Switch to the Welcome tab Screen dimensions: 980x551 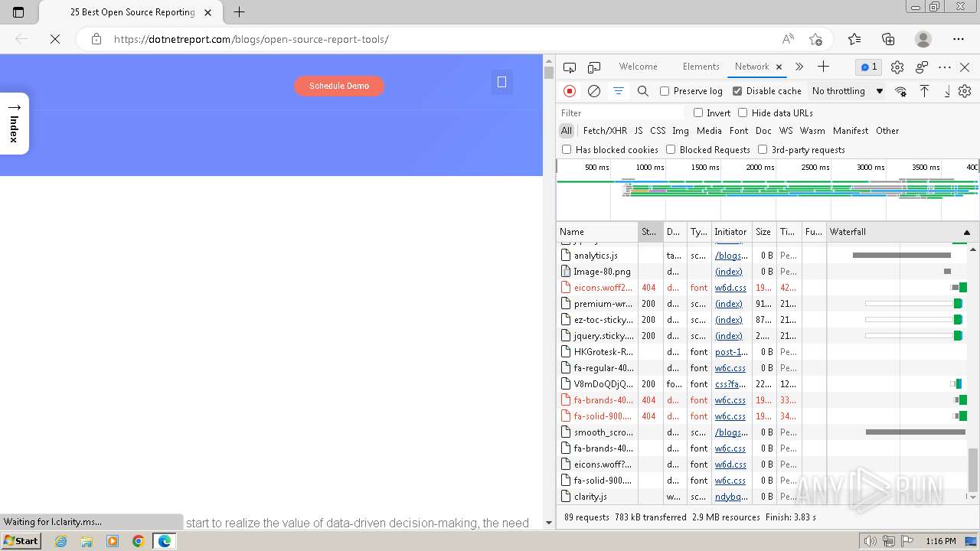(639, 67)
